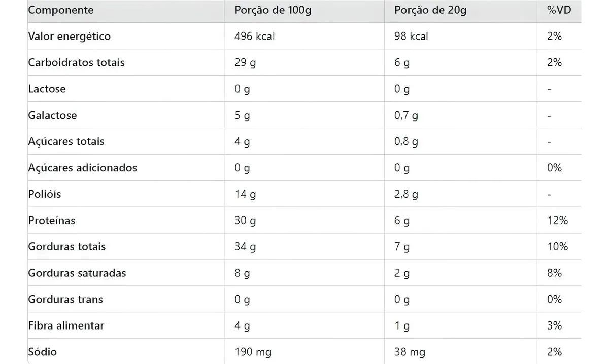Viewport: 609px width, 364px height.
Task: Select the 'Galactose' row label
Action: click(53, 116)
